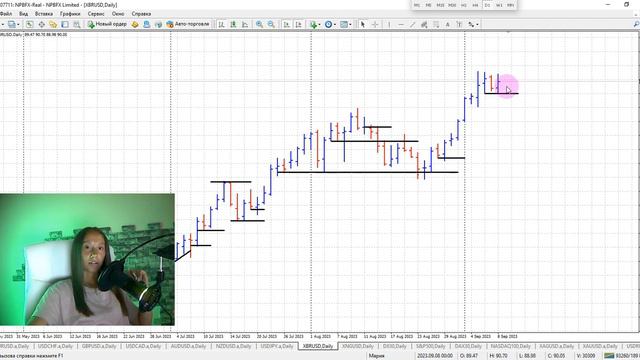Switch chart to bar chart mode

221,24
